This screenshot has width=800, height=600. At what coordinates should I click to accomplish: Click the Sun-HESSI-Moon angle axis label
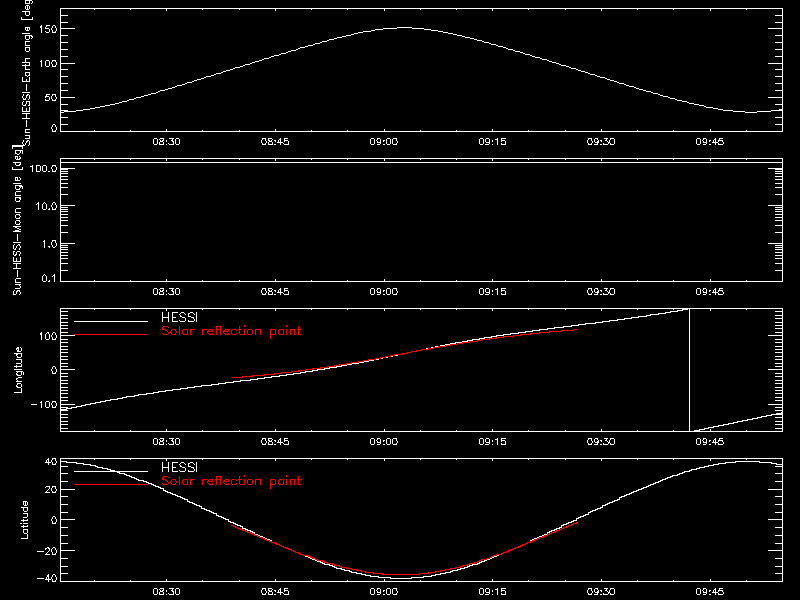17,220
